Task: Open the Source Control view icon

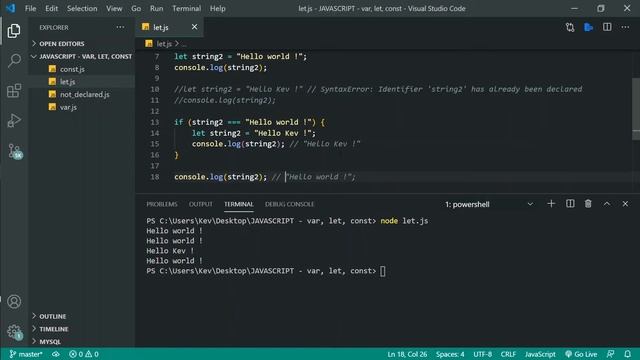Action: coord(15,151)
